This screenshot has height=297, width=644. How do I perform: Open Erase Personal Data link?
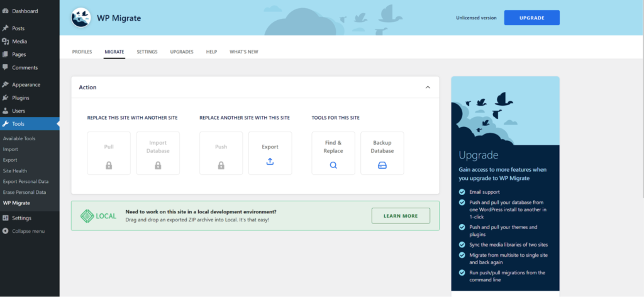pos(25,192)
